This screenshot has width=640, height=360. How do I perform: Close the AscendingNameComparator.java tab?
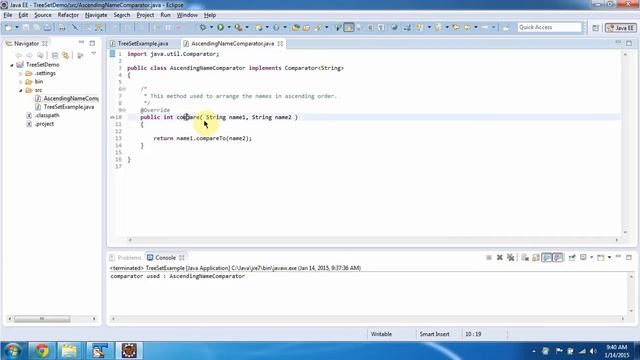click(x=280, y=43)
